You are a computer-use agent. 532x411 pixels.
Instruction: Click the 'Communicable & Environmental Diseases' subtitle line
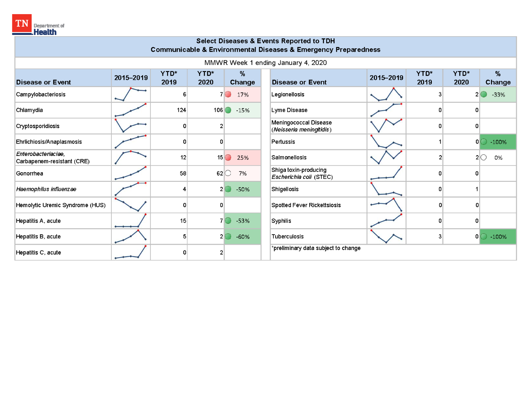(266, 50)
